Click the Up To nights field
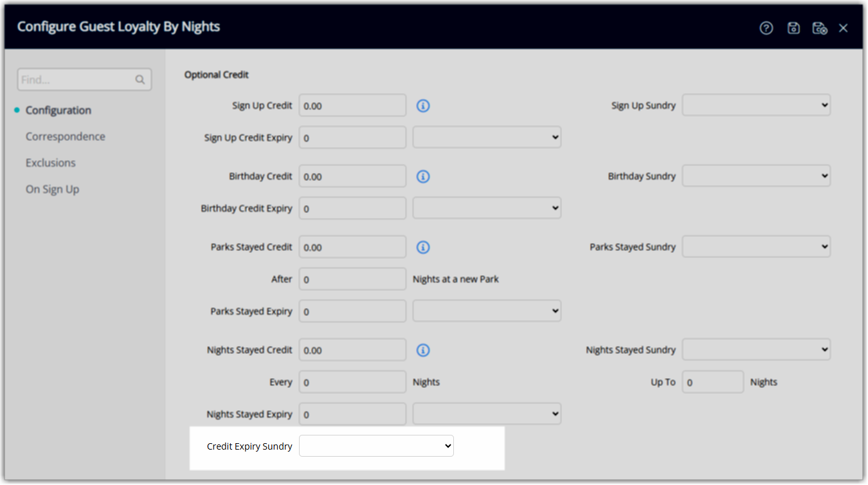This screenshot has height=485, width=868. (713, 382)
